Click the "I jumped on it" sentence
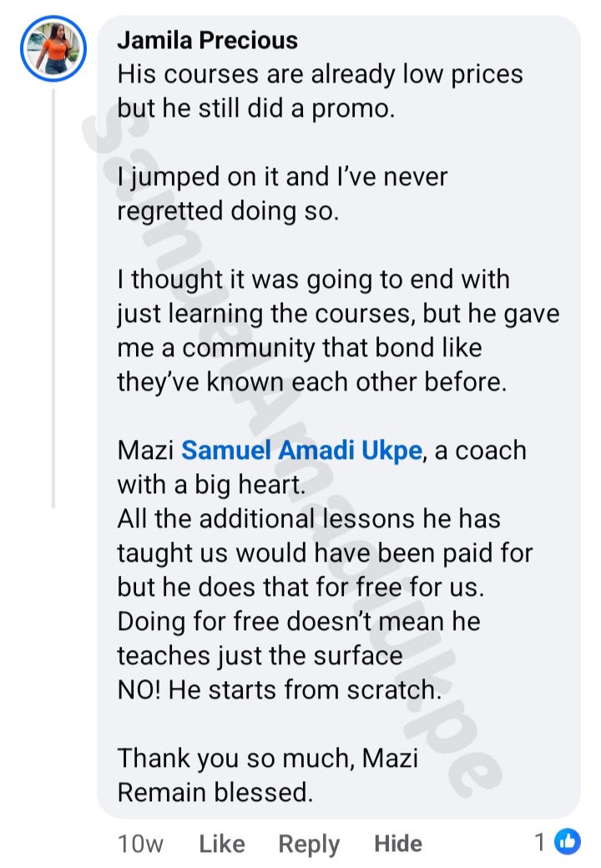Image resolution: width=601 pixels, height=868 pixels. [x=282, y=176]
